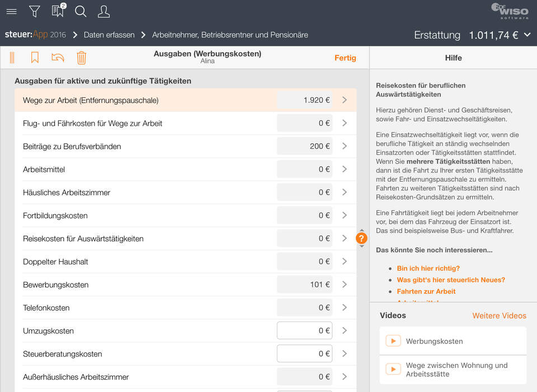Viewport: 537px width, 392px height.
Task: Click the magnifying glass search icon
Action: (81, 12)
